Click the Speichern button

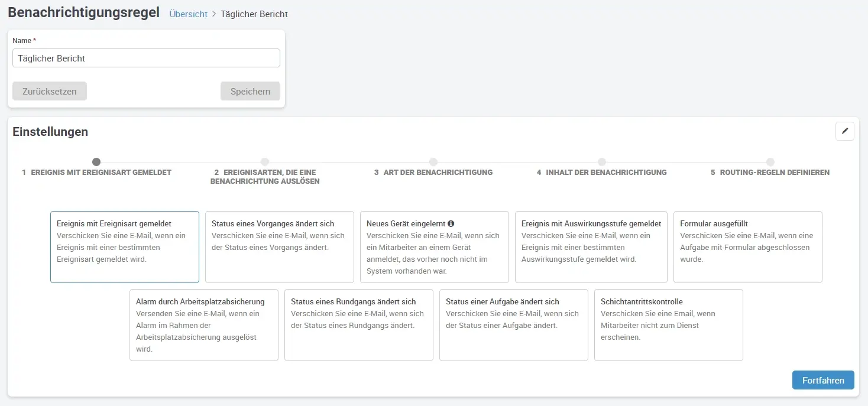pos(250,91)
